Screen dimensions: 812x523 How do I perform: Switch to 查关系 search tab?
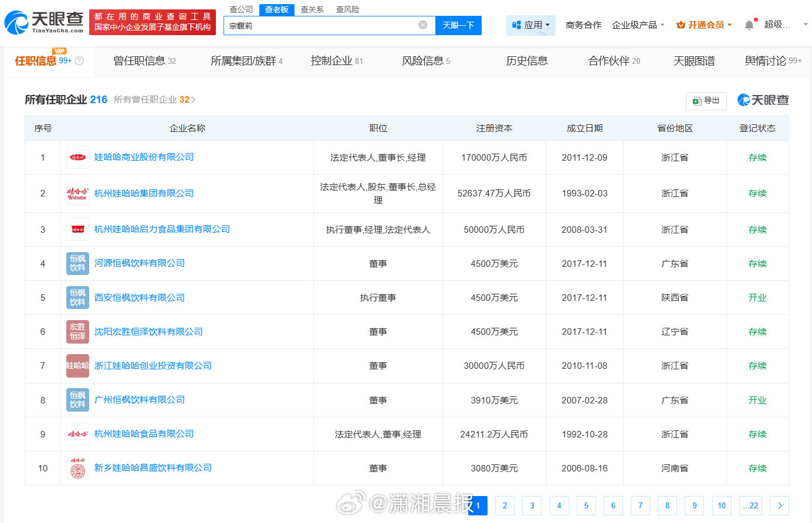tap(312, 9)
